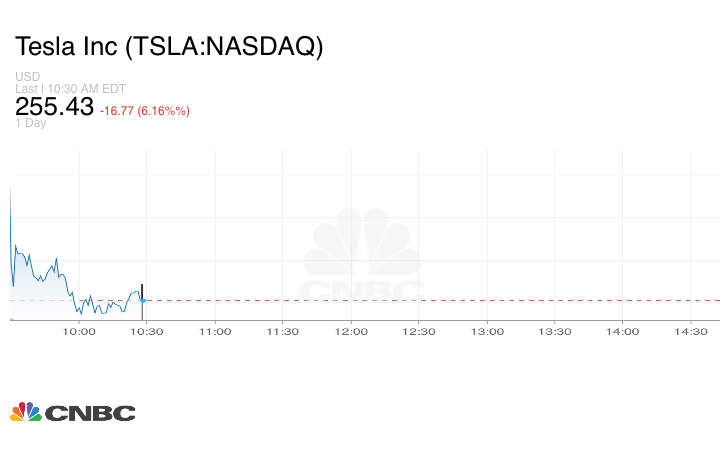Click the CNBC watermark in chart center
The image size is (720, 450).
click(363, 256)
